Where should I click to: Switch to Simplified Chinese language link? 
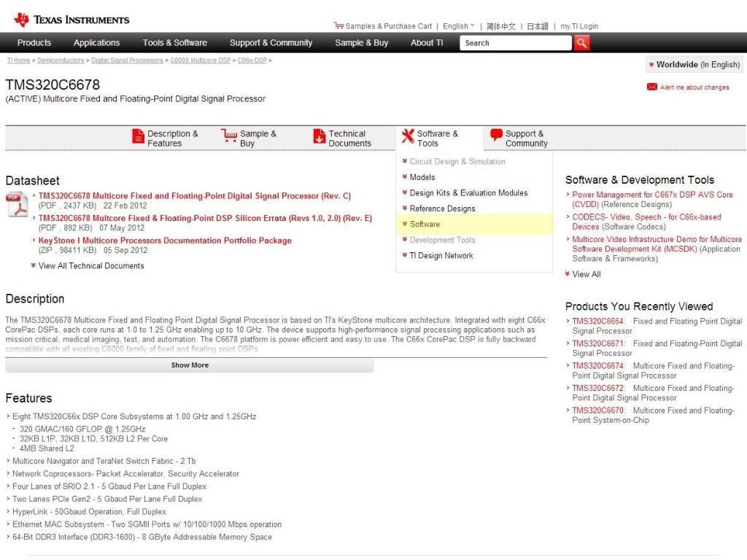500,26
